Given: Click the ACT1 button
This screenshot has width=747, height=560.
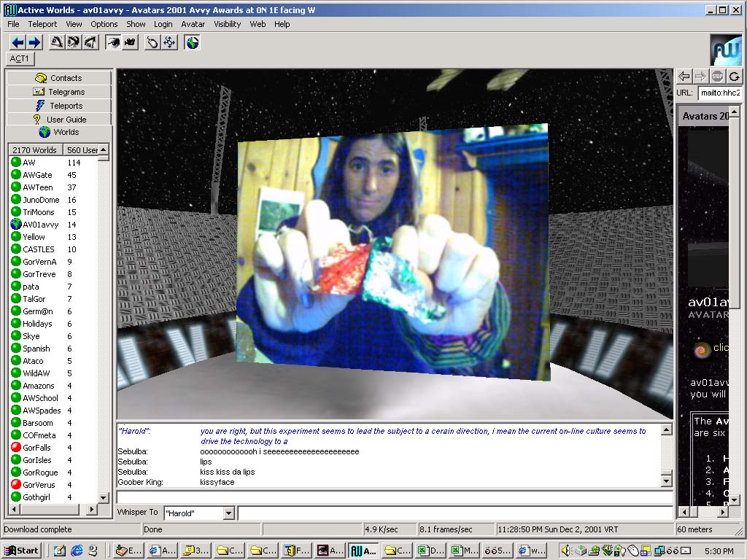Looking at the screenshot, I should point(20,58).
